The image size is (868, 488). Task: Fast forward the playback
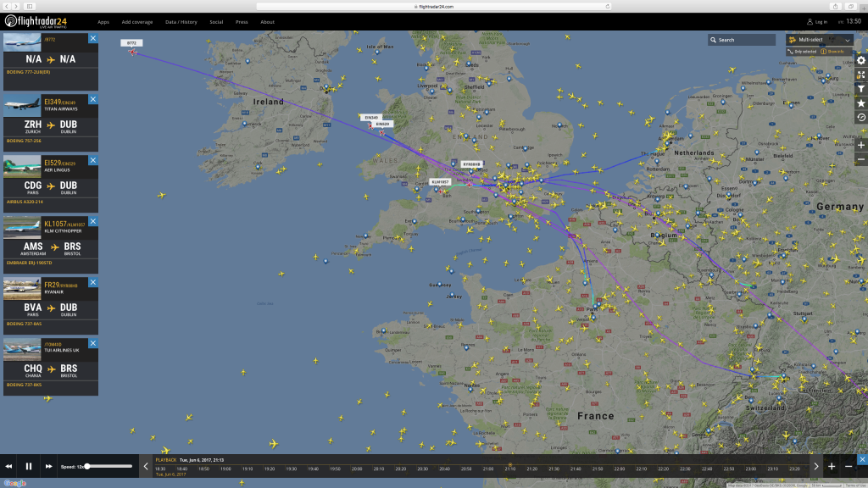pos(48,467)
